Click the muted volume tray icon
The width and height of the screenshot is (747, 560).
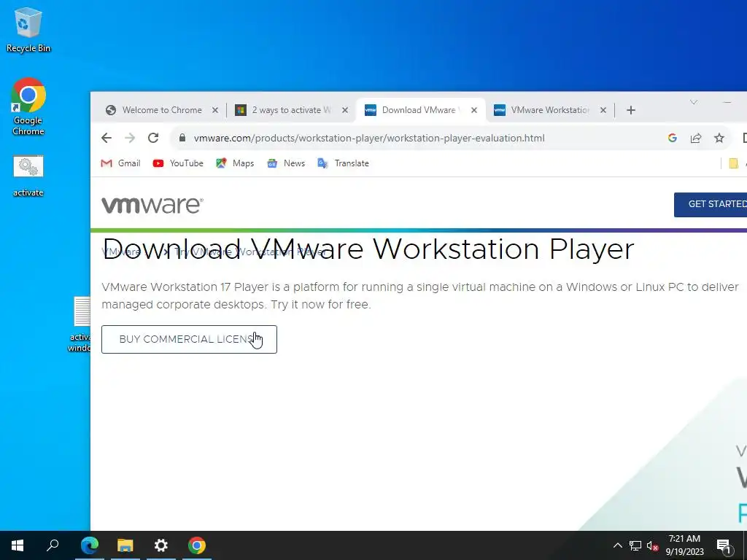(653, 546)
